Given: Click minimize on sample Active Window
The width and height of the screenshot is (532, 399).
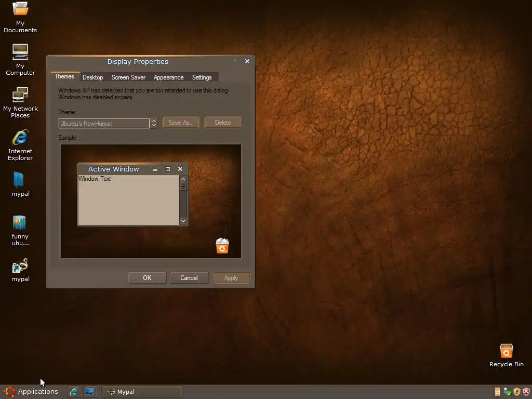Looking at the screenshot, I should (x=155, y=169).
